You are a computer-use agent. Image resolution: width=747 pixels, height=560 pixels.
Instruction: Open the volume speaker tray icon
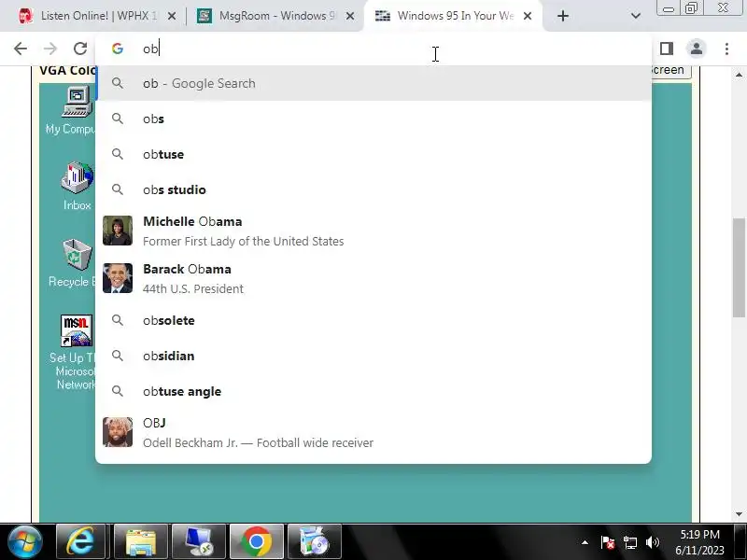[652, 542]
